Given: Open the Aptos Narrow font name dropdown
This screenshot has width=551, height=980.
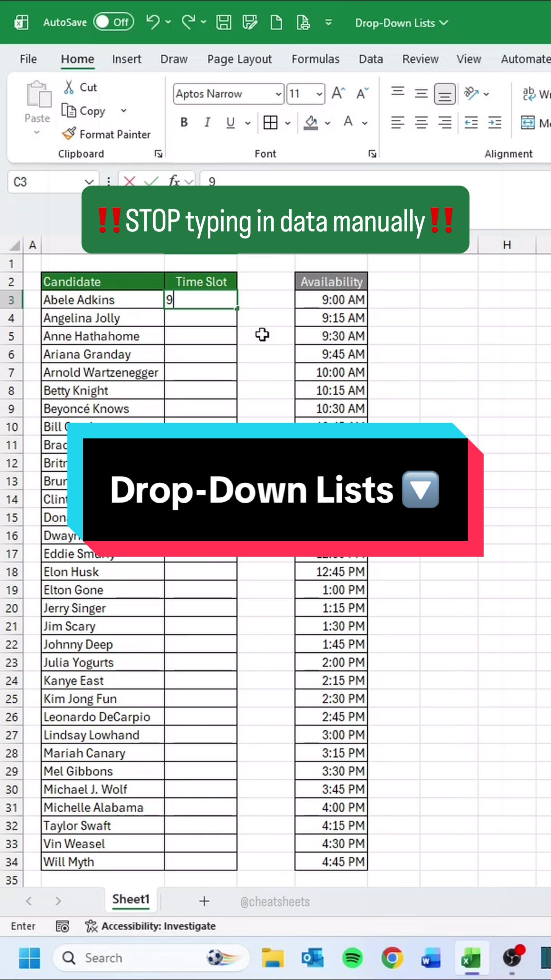Looking at the screenshot, I should (x=279, y=94).
